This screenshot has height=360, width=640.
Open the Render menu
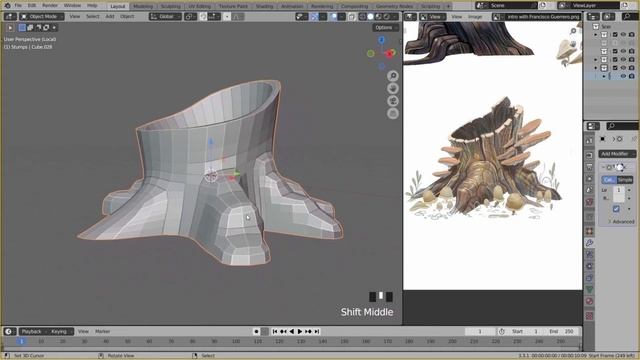coord(50,6)
